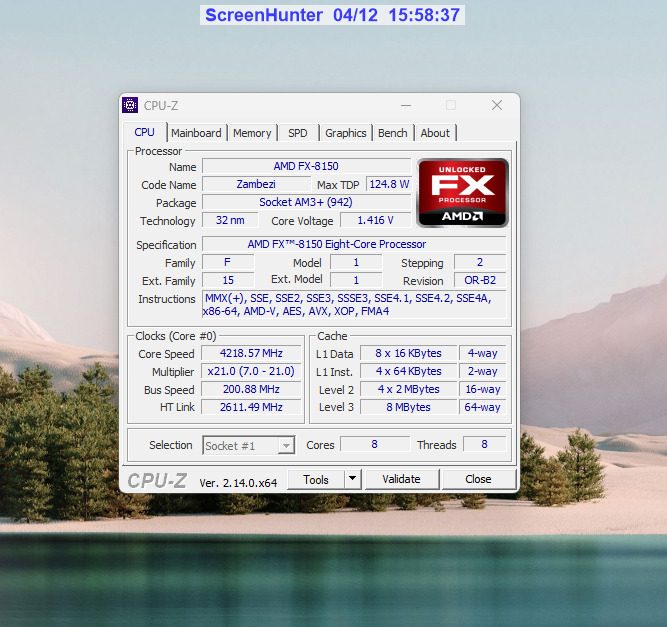The width and height of the screenshot is (667, 627).
Task: Click the 4-way L1 Data associativity value
Action: pos(482,353)
